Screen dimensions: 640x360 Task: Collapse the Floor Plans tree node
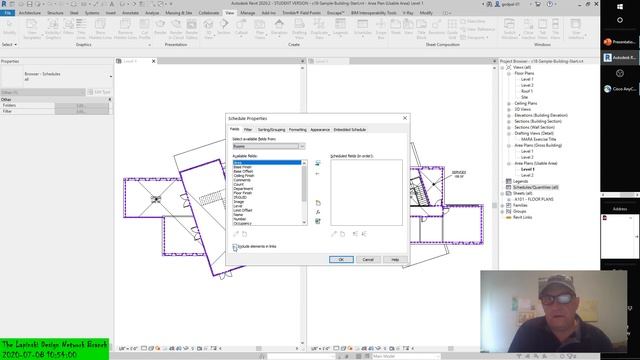tap(509, 73)
